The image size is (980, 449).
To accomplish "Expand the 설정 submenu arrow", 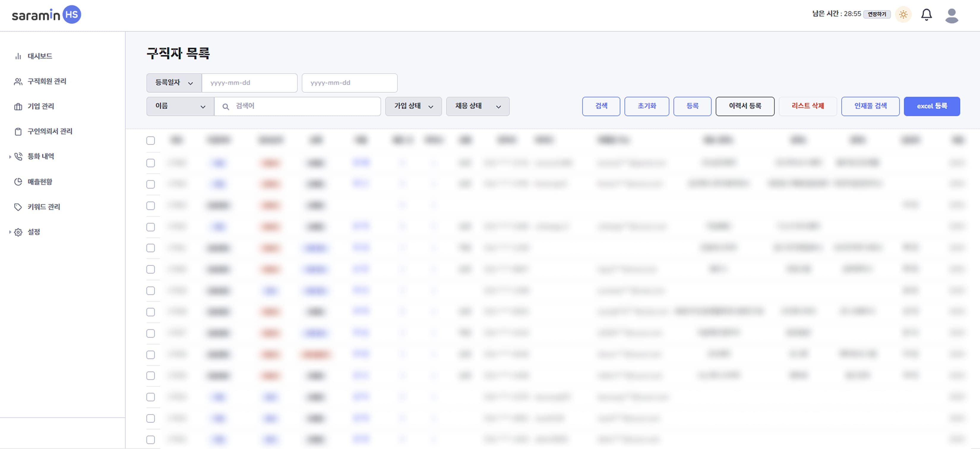I will click(10, 232).
